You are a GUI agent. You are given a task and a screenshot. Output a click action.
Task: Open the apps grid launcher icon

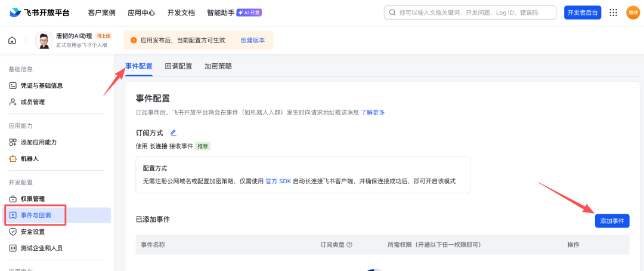pos(613,13)
